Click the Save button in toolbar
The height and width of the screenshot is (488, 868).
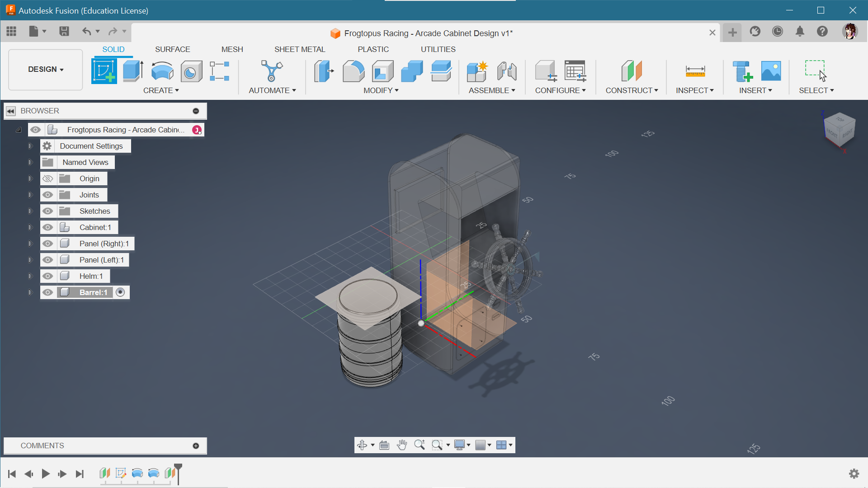tap(63, 31)
